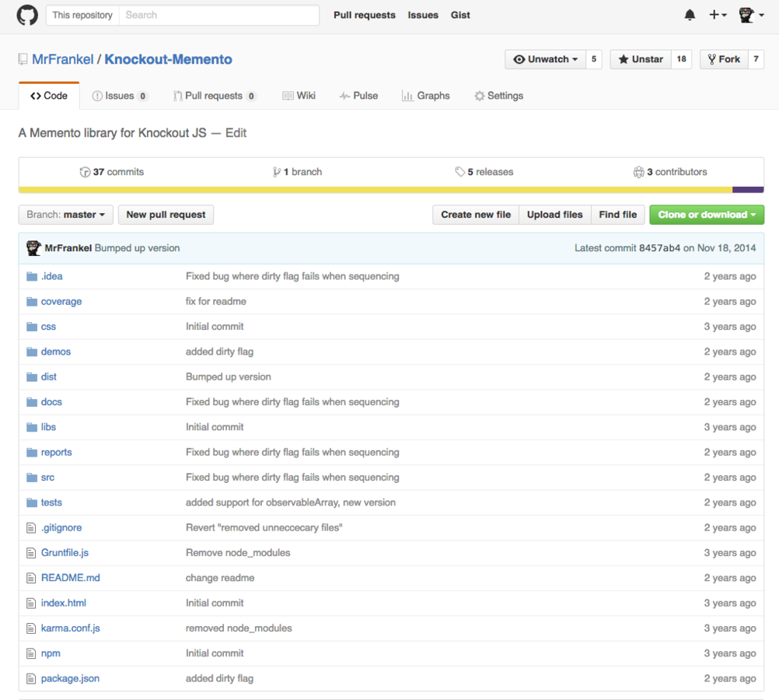
Task: Open the Pulse tab
Action: [358, 96]
